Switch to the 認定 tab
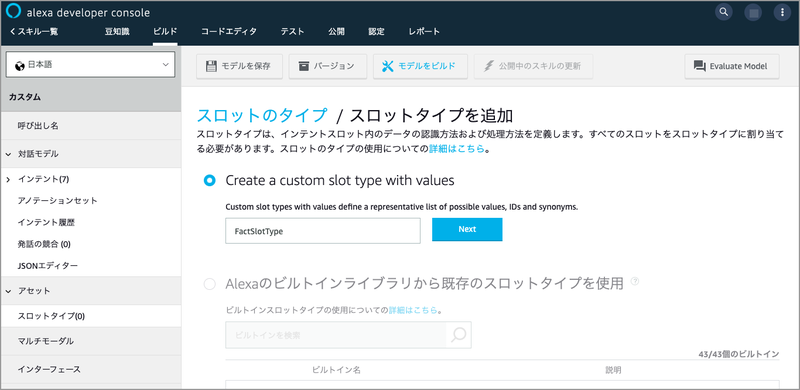This screenshot has height=390, width=800. [377, 32]
